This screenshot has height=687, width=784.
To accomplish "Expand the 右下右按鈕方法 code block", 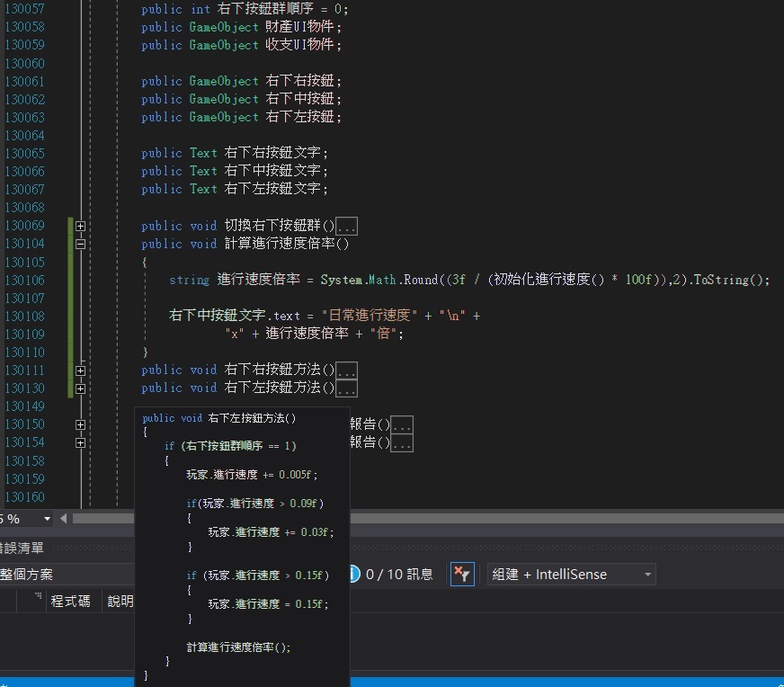I will 81,370.
